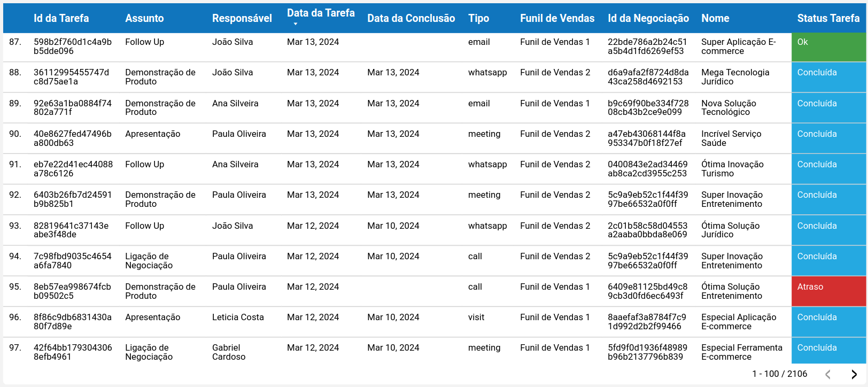Click the meeting type in row 92
The image size is (868, 387).
(484, 195)
